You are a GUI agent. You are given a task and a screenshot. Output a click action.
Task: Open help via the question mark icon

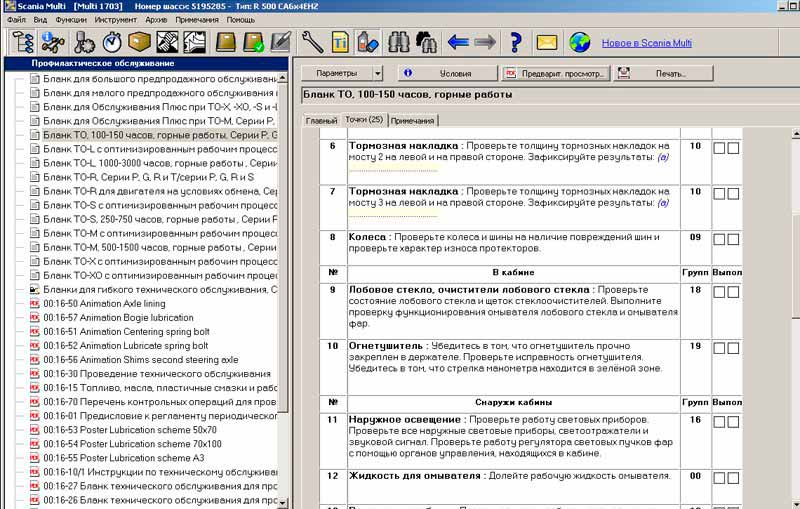pyautogui.click(x=516, y=42)
